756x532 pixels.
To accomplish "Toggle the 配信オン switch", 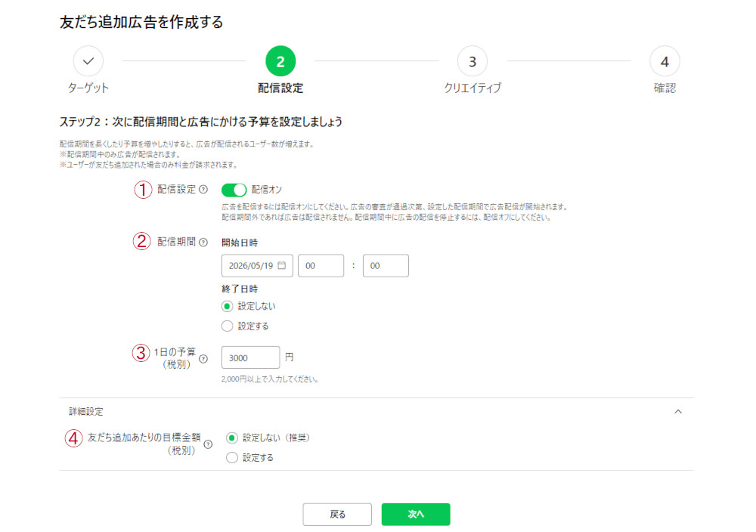I will tap(234, 190).
